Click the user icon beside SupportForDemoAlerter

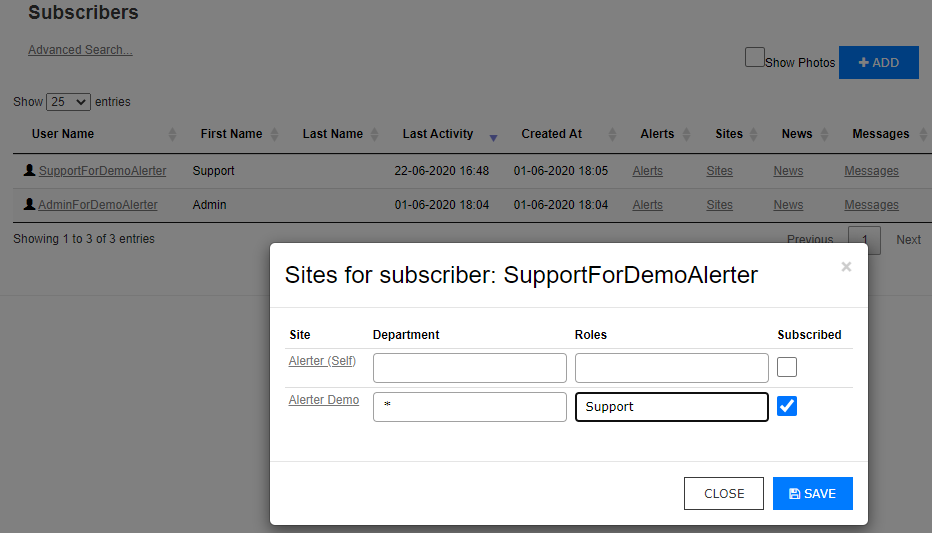(30, 171)
